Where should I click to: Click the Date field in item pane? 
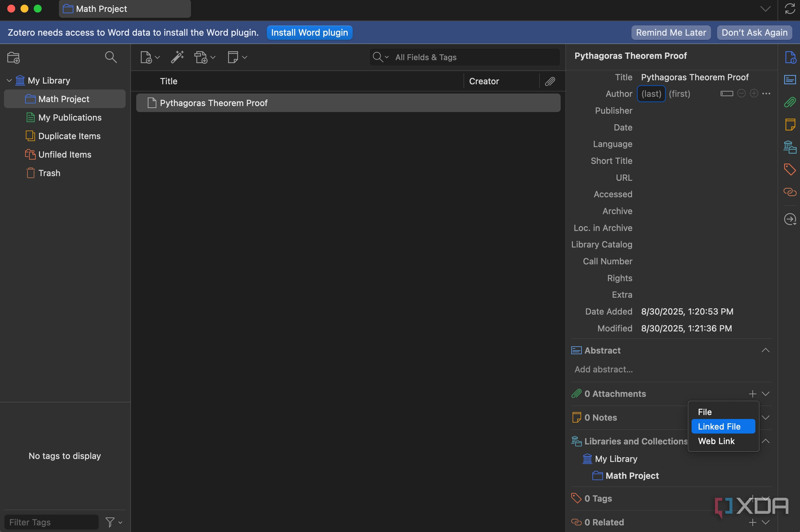click(704, 128)
